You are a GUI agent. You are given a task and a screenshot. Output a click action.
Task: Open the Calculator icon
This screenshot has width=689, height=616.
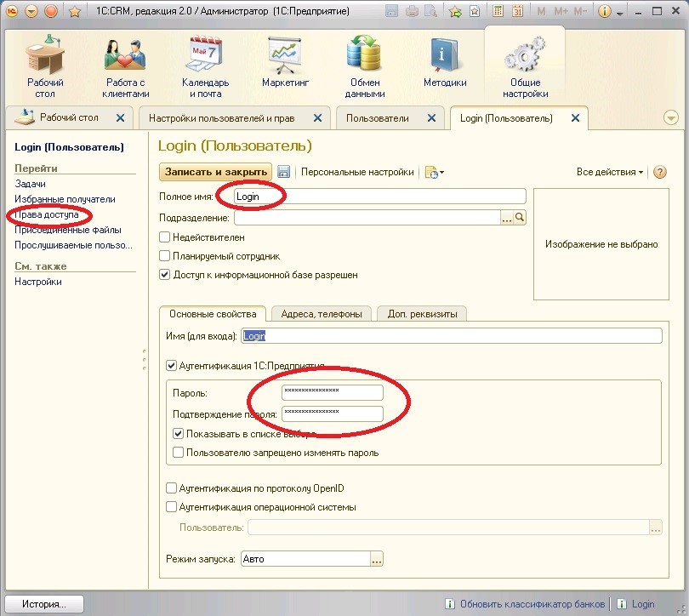point(498,11)
